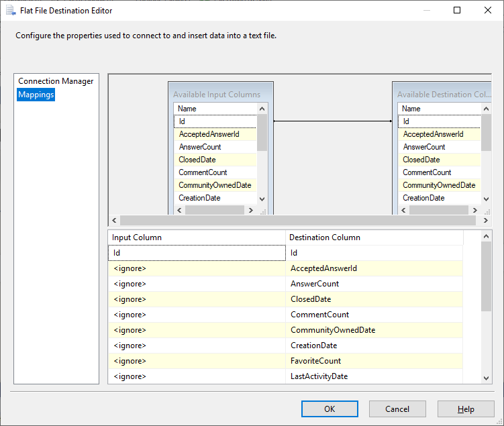Open input dropdown for FavoriteCount mapping row
The height and width of the screenshot is (426, 504).
point(197,361)
